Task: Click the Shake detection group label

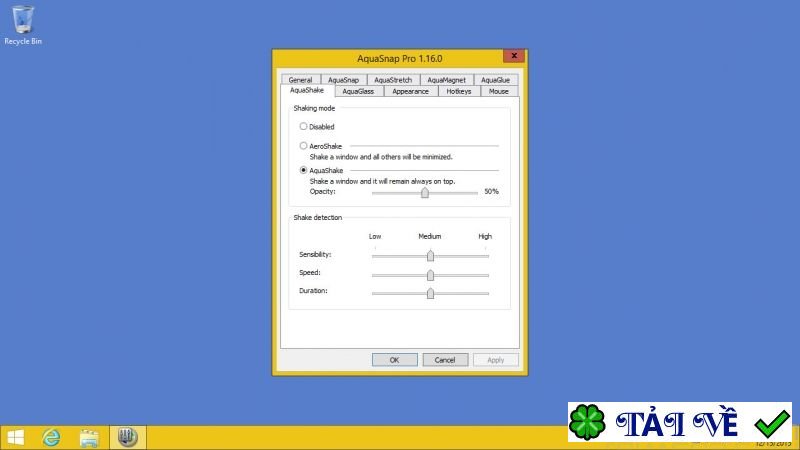Action: (317, 217)
